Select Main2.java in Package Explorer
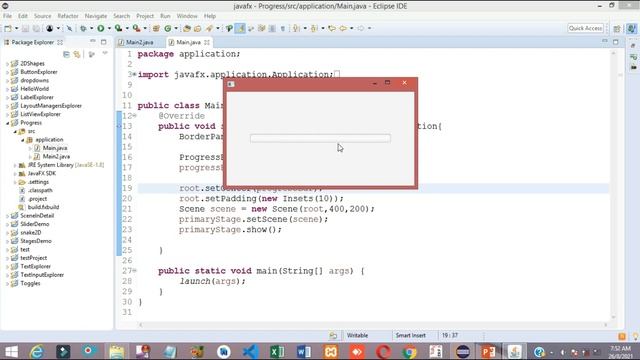The height and width of the screenshot is (360, 640). pyautogui.click(x=56, y=157)
